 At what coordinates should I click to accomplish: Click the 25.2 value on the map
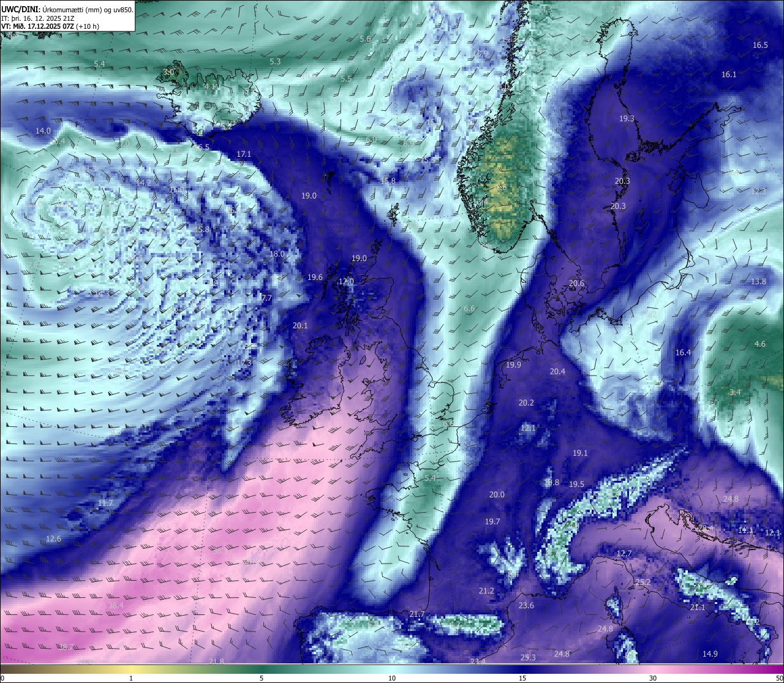[643, 583]
